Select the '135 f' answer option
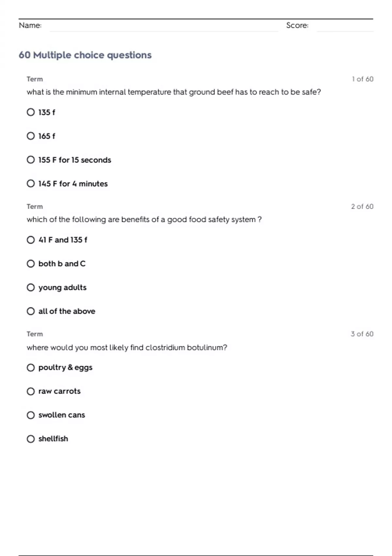The height and width of the screenshot is (556, 392). pyautogui.click(x=31, y=112)
